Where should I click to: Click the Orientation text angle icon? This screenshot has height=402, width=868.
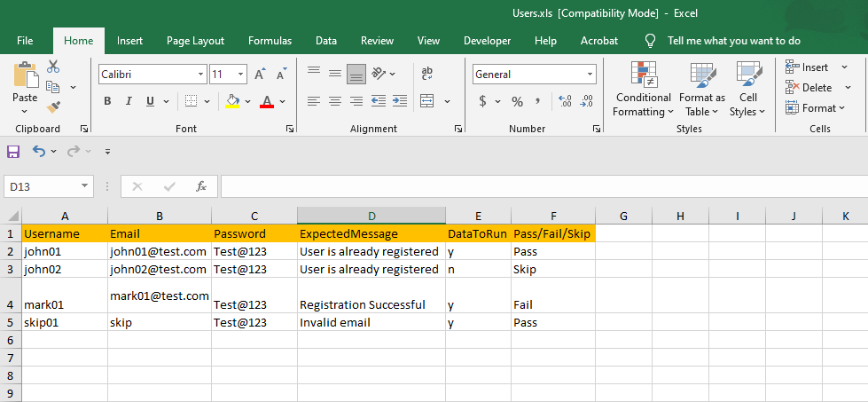tap(379, 73)
